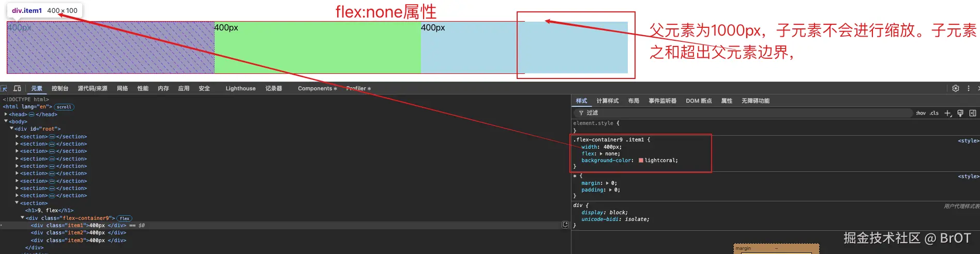The width and height of the screenshot is (980, 254).
Task: Toggle the flex badge on flex-container9
Action: (x=125, y=218)
